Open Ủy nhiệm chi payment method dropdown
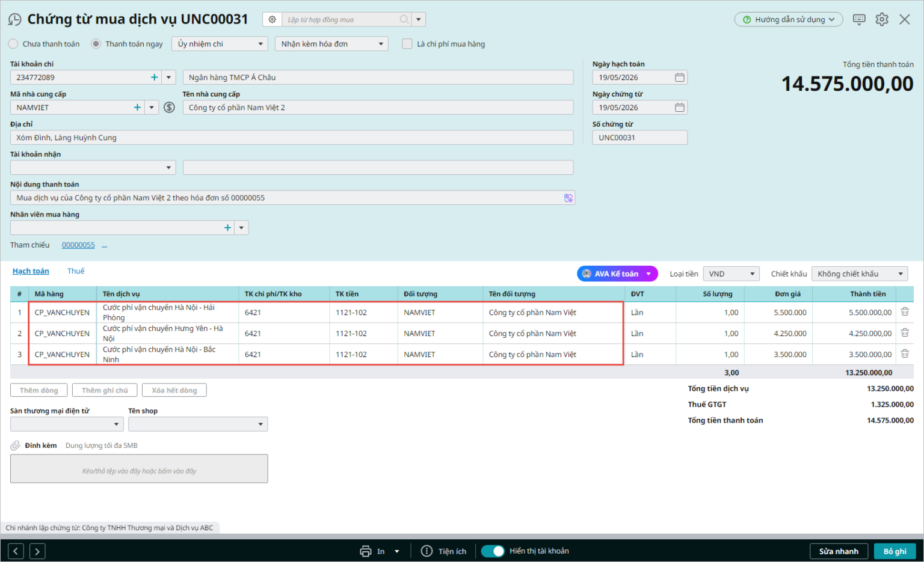Viewport: 924px width, 562px height. pos(220,44)
